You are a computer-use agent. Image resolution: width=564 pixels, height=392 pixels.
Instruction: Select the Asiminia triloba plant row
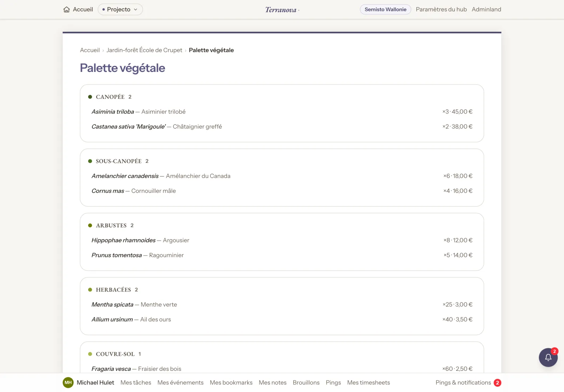point(282,112)
